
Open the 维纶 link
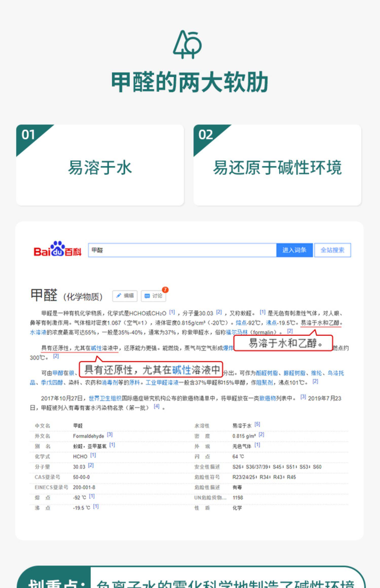click(317, 373)
